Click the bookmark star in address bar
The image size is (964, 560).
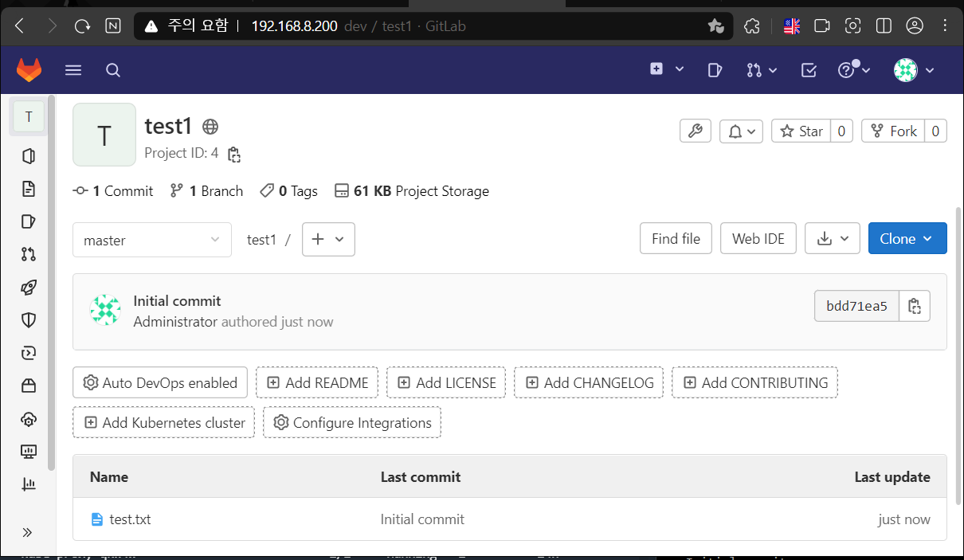click(x=715, y=26)
